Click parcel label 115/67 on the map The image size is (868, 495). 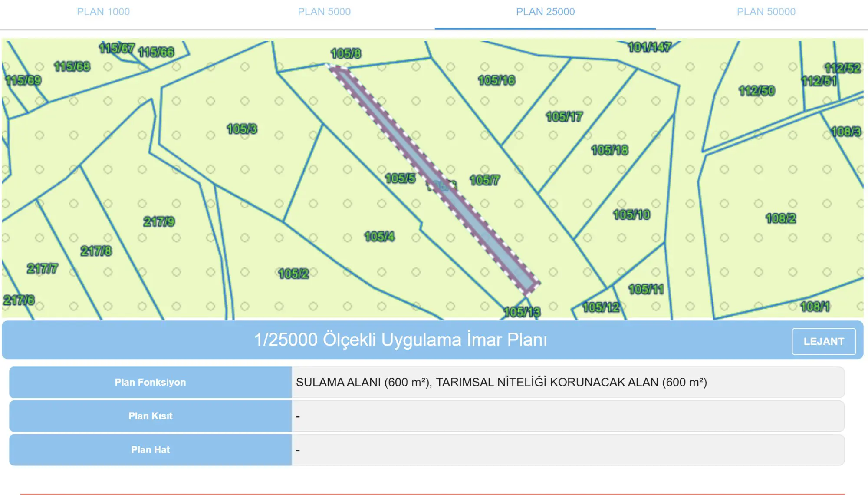[x=117, y=48]
